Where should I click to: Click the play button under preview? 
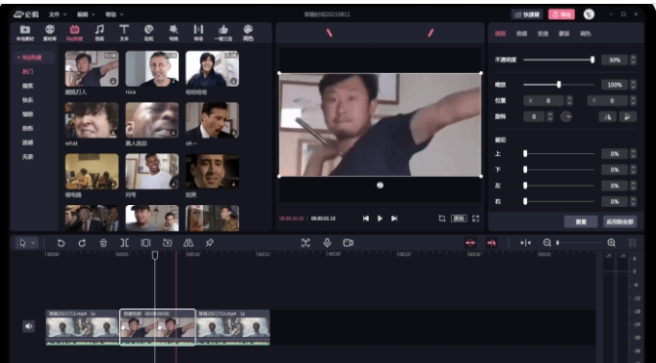pyautogui.click(x=380, y=218)
